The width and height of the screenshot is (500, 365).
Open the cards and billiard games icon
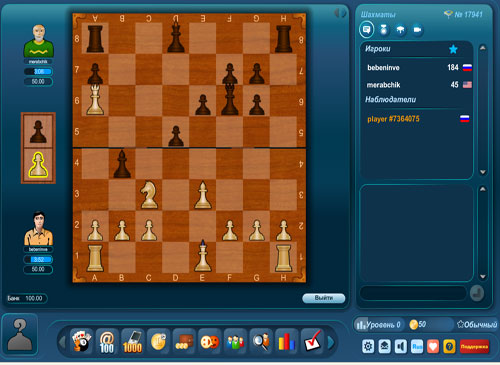coord(81,341)
